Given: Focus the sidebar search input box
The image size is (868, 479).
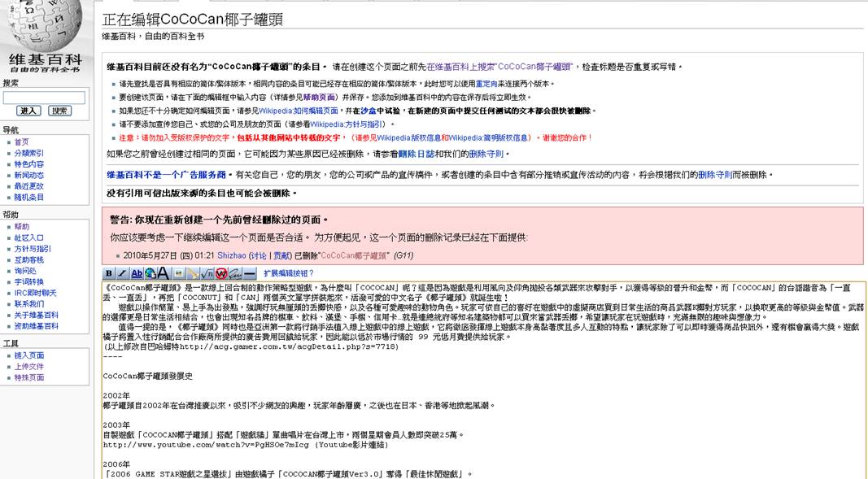Looking at the screenshot, I should tap(44, 98).
